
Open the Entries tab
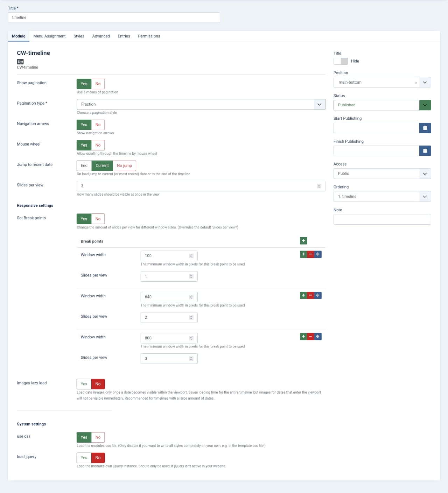tap(124, 36)
